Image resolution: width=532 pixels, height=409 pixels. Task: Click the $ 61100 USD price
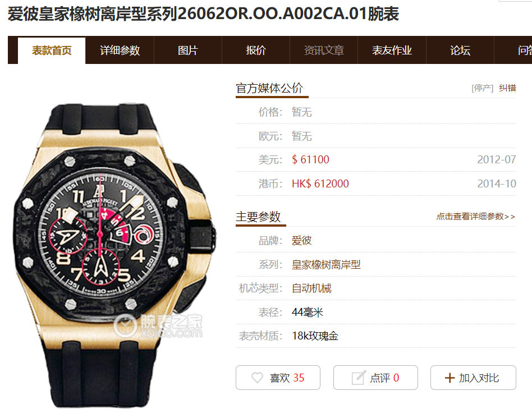pos(310,159)
